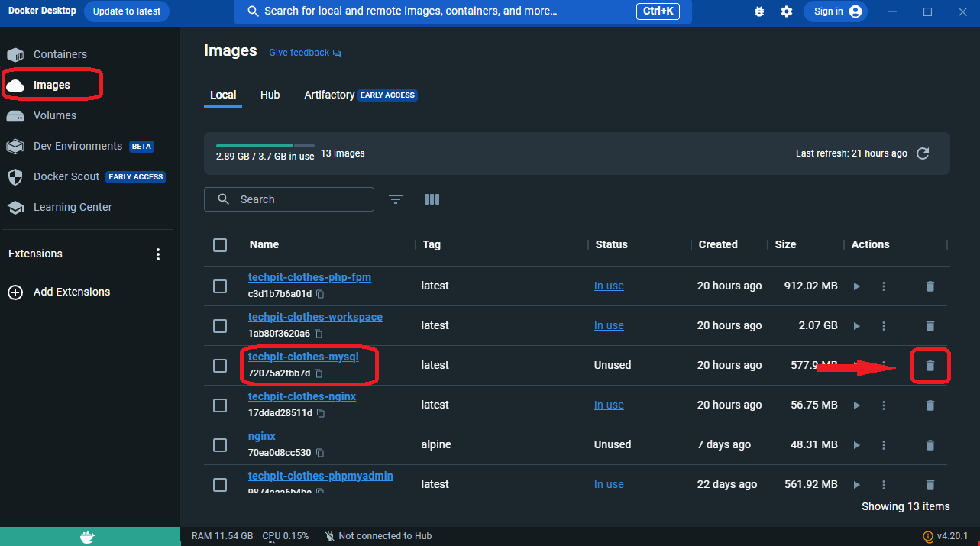This screenshot has width=980, height=546.
Task: Click the image Search input field
Action: (x=298, y=199)
